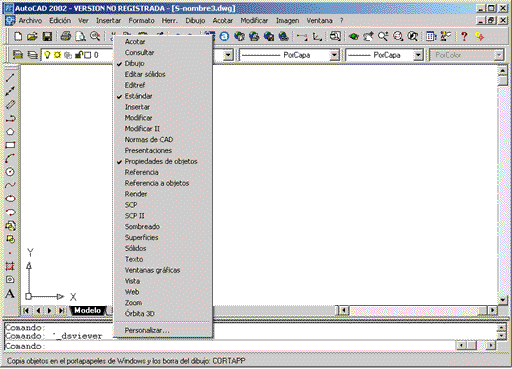Open AutoCAD DesignCenter icon
Image resolution: width=512 pixels, height=369 pixels.
pyautogui.click(x=431, y=36)
